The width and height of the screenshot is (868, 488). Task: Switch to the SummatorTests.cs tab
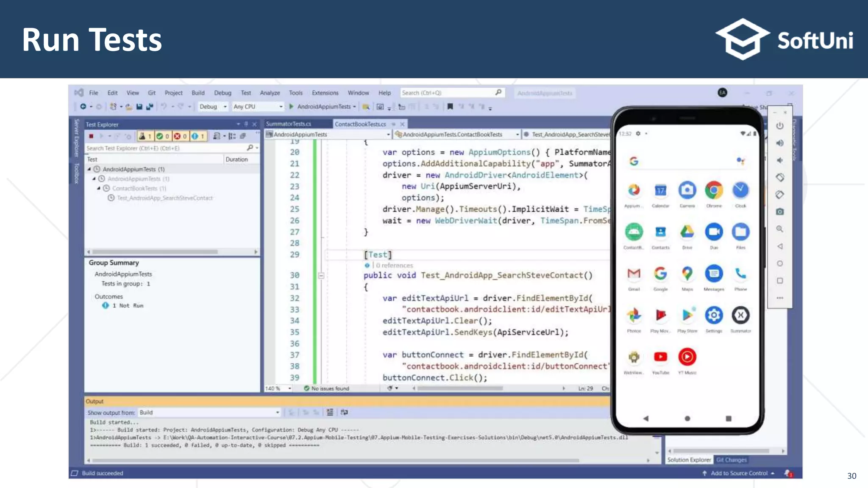(x=289, y=124)
